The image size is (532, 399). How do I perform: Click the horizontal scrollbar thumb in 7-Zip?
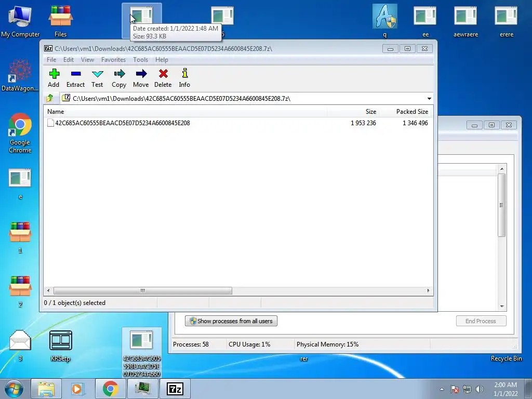(143, 291)
